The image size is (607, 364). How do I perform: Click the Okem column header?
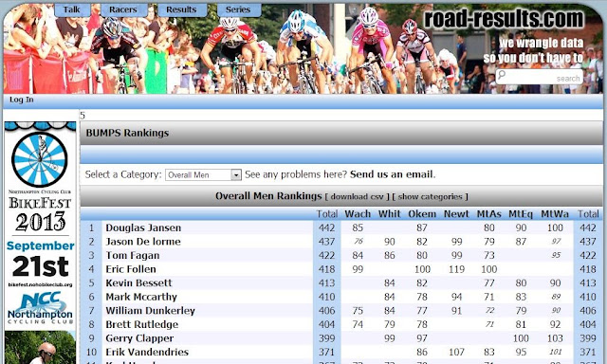coord(422,214)
